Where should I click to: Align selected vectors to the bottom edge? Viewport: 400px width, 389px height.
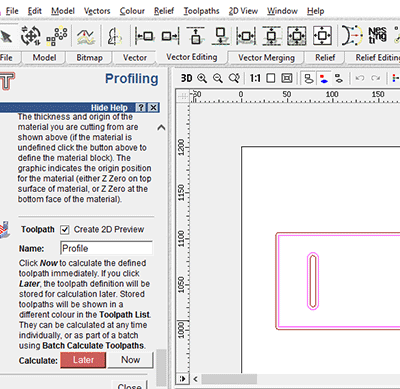pos(220,36)
